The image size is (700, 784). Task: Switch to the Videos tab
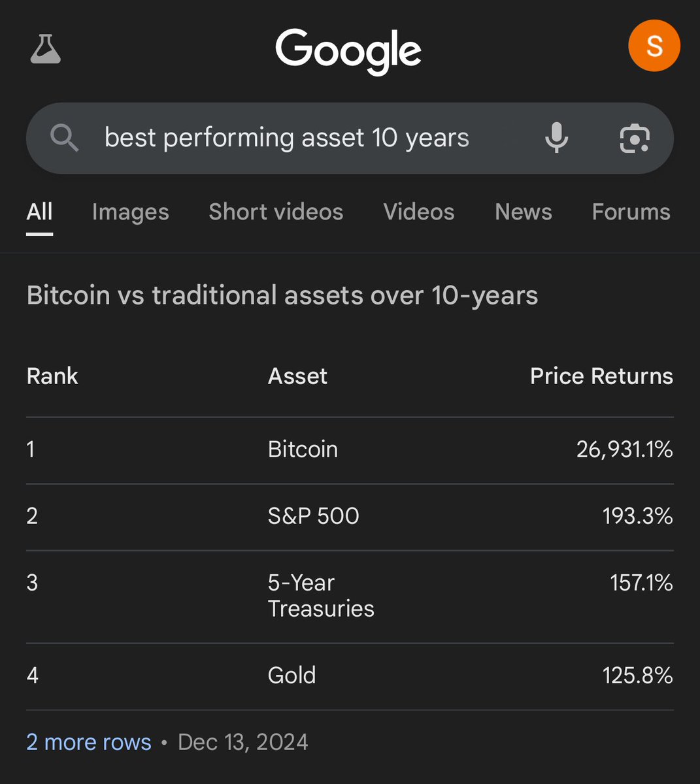click(419, 212)
